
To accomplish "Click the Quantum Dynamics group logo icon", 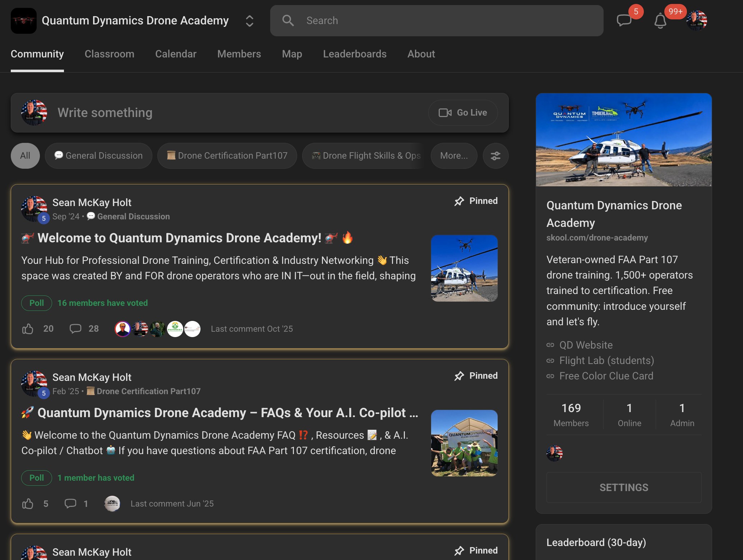I will click(24, 21).
